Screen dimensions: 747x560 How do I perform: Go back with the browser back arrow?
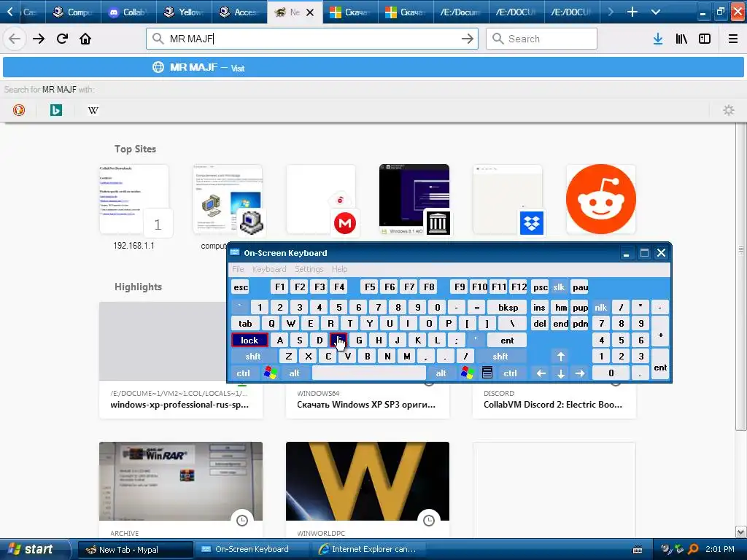pyautogui.click(x=15, y=39)
